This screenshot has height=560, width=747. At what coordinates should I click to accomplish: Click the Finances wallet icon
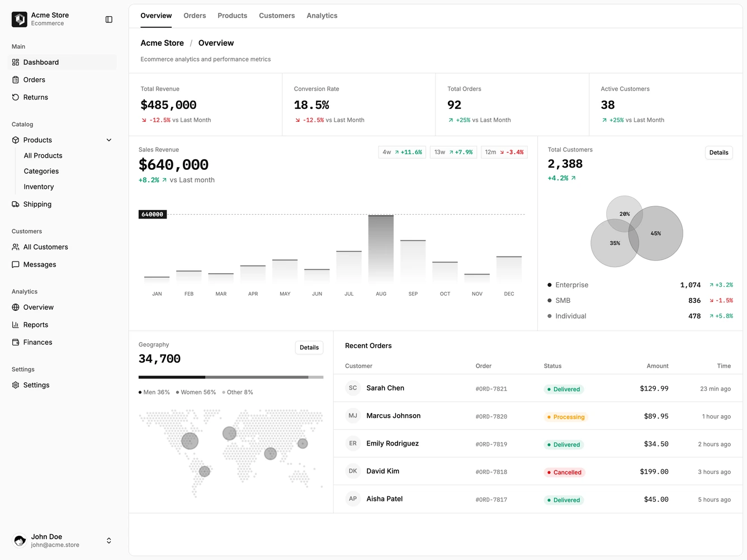(x=16, y=343)
